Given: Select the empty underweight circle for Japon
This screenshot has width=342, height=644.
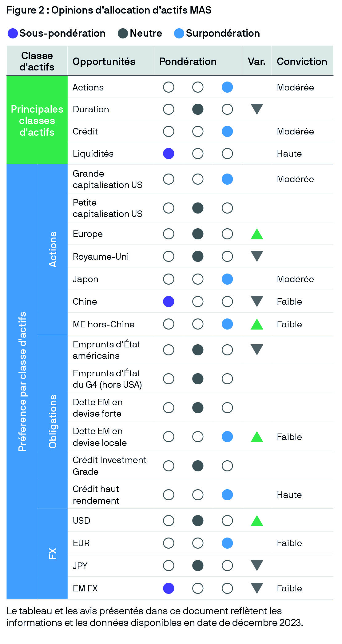Looking at the screenshot, I should point(169,279).
